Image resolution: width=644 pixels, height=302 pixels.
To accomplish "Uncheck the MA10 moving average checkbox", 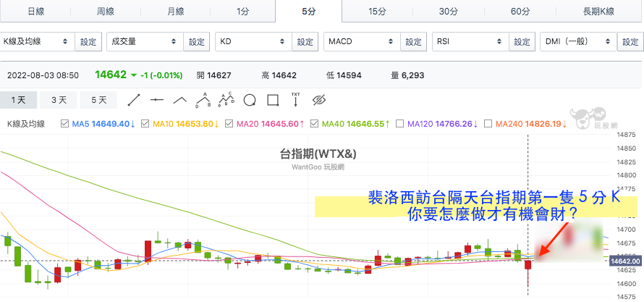I will 145,123.
